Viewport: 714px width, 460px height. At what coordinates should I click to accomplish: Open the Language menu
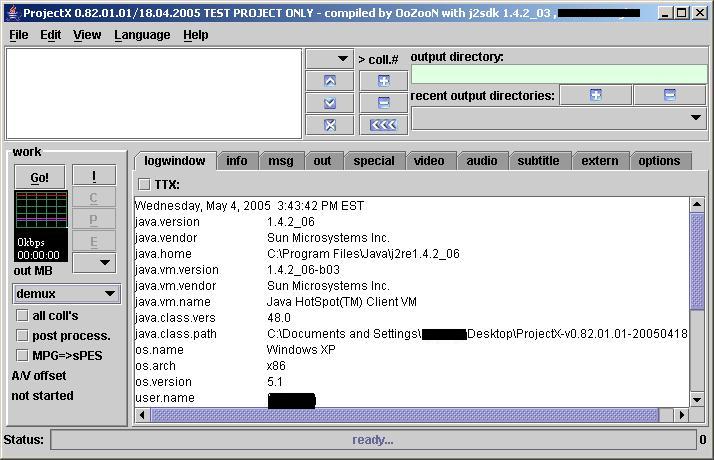(142, 35)
